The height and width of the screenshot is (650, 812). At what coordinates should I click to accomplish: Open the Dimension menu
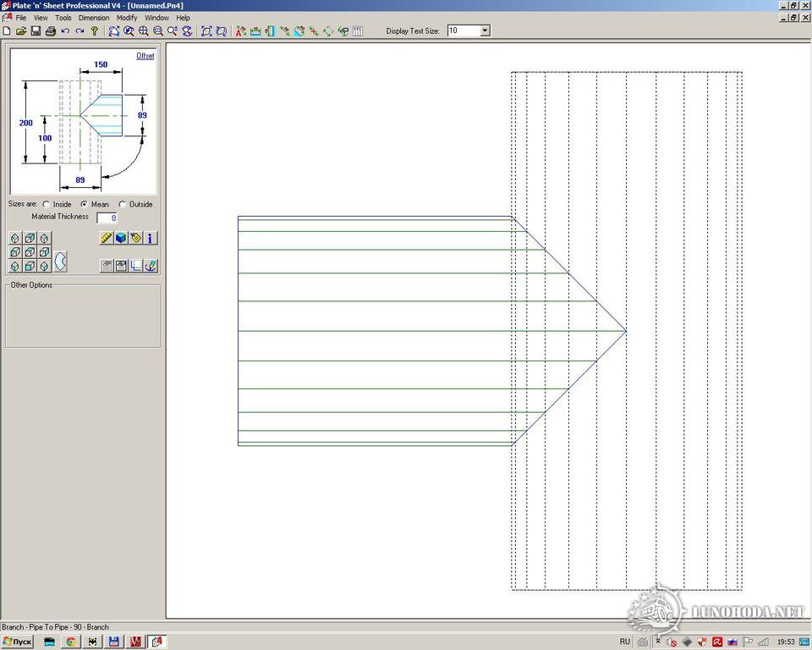[94, 18]
